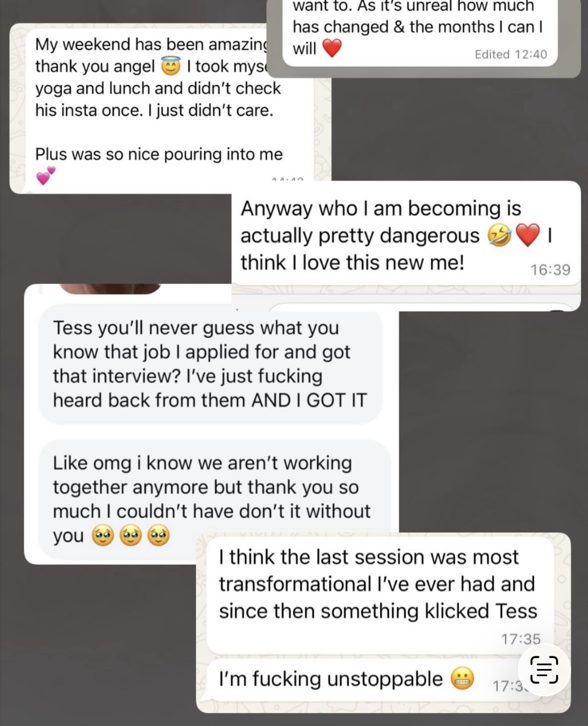Click the last pleading face emoji

click(x=158, y=535)
